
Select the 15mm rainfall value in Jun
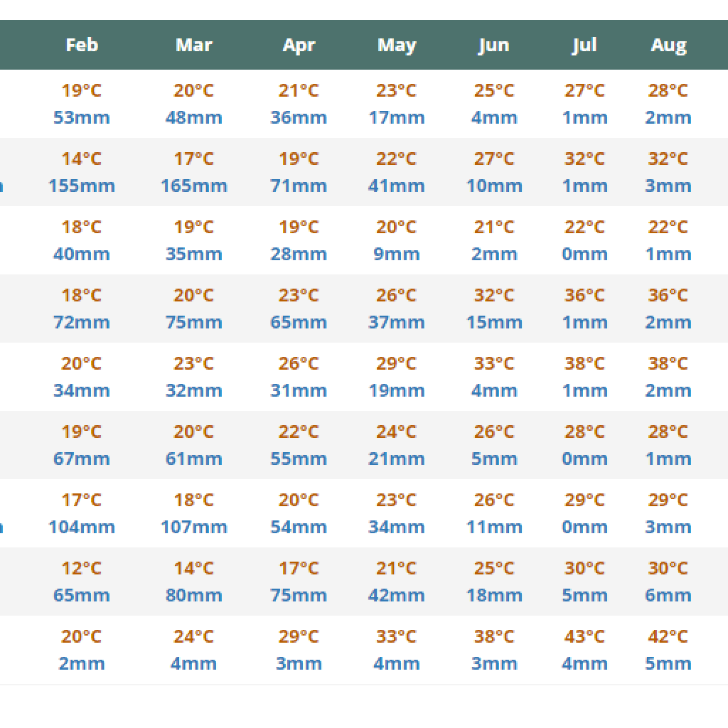point(494,322)
